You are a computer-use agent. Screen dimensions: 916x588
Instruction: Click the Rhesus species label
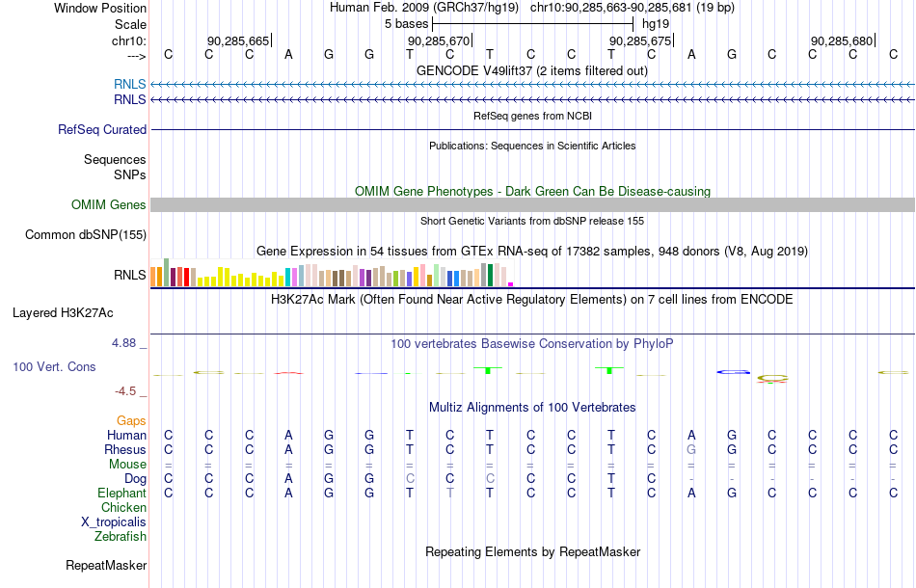pos(125,449)
